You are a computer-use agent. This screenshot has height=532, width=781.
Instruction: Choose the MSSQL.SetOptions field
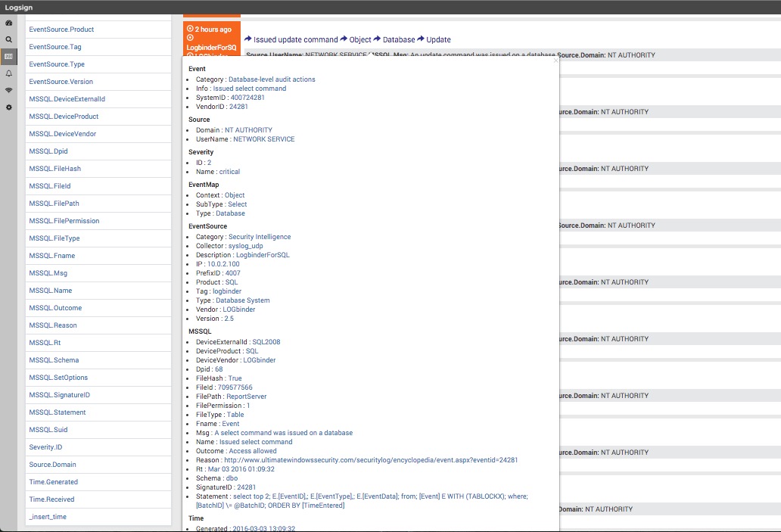pyautogui.click(x=98, y=378)
